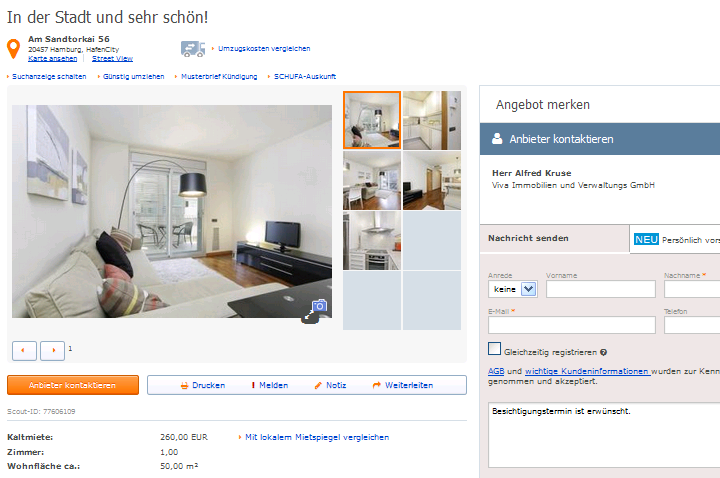This screenshot has width=720, height=478.
Task: Switch to the NEU Persönlich tab
Action: tap(675, 239)
